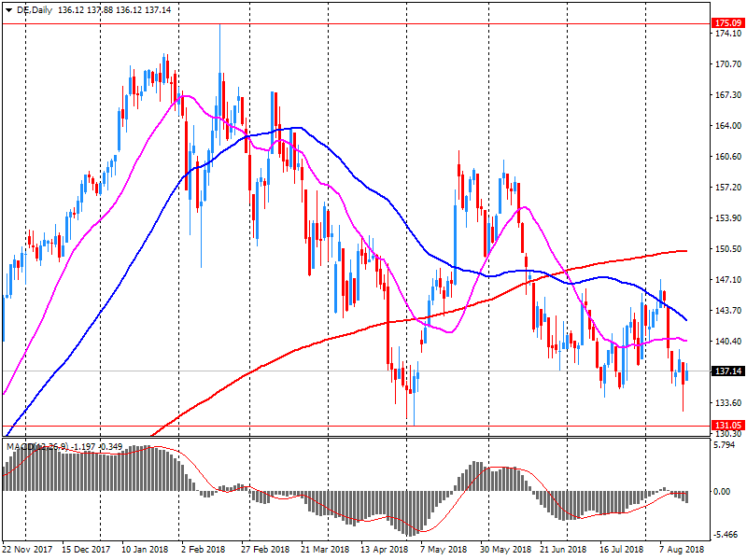The height and width of the screenshot is (560, 747).
Task: Click the 133.60 price axis label
Action: click(x=728, y=403)
